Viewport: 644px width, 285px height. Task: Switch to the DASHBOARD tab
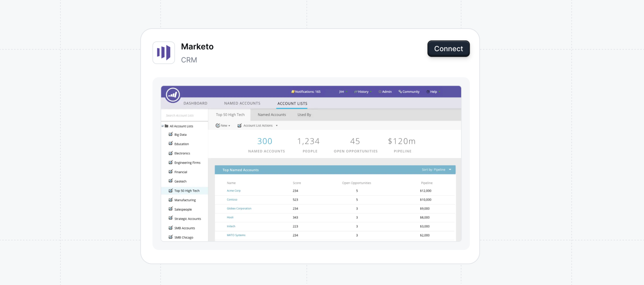click(x=195, y=104)
